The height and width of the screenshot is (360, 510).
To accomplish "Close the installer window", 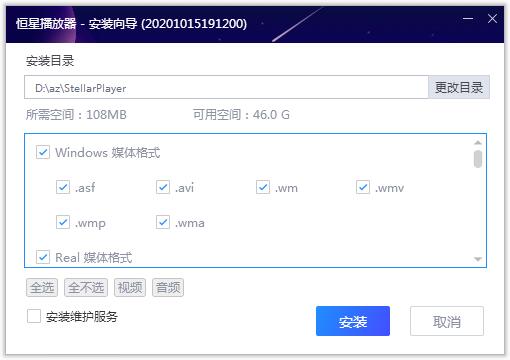I will 492,18.
